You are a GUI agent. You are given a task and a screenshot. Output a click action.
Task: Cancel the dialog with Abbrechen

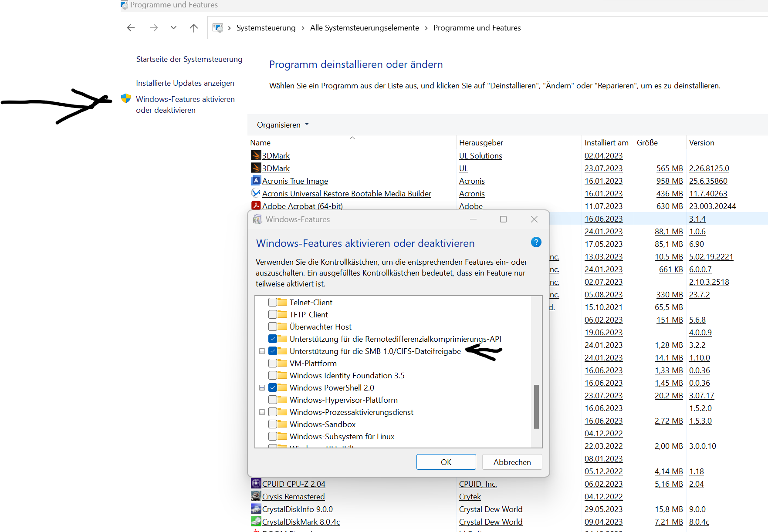pos(512,462)
